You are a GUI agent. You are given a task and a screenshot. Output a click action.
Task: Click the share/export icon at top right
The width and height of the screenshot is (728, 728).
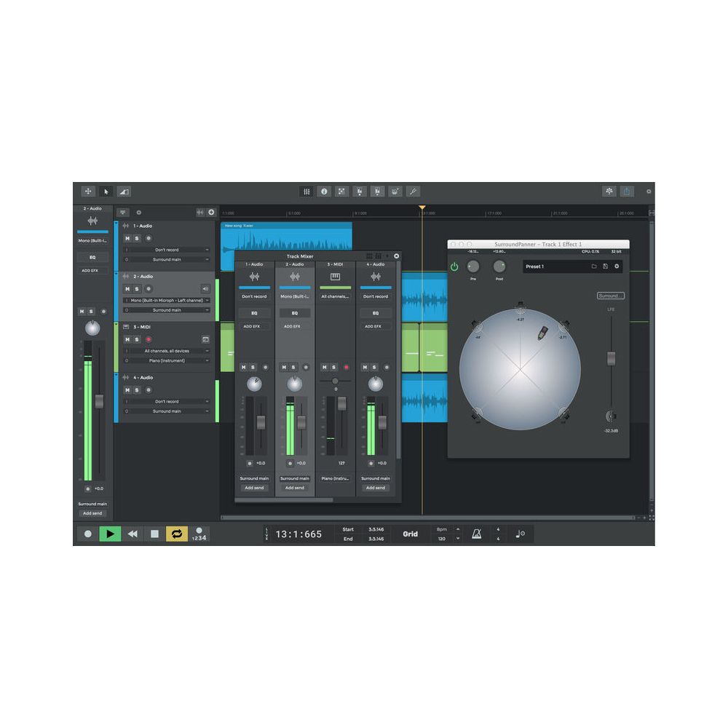tap(627, 191)
